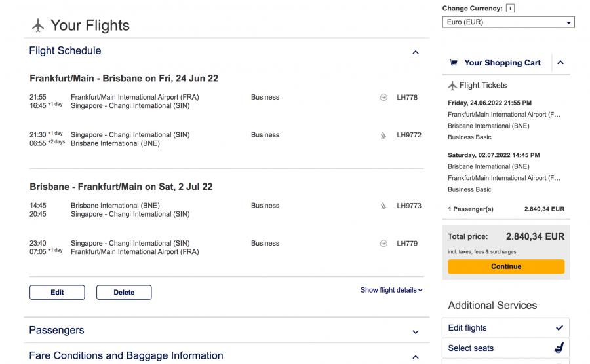The width and height of the screenshot is (590, 364).
Task: Click the shopping cart icon
Action: coord(453,63)
